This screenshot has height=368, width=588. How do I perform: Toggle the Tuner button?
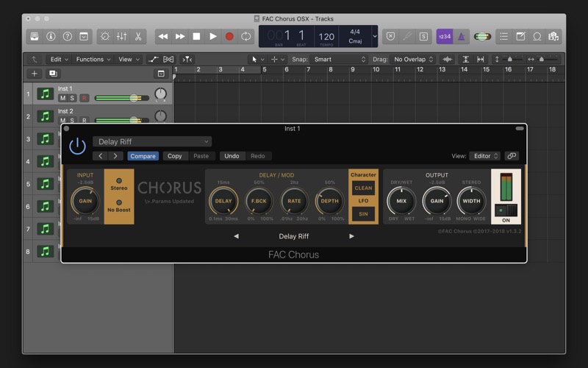pos(407,36)
